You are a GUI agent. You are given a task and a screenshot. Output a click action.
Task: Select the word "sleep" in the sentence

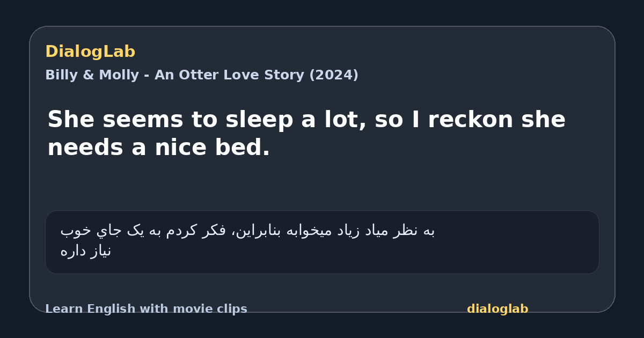(x=260, y=120)
